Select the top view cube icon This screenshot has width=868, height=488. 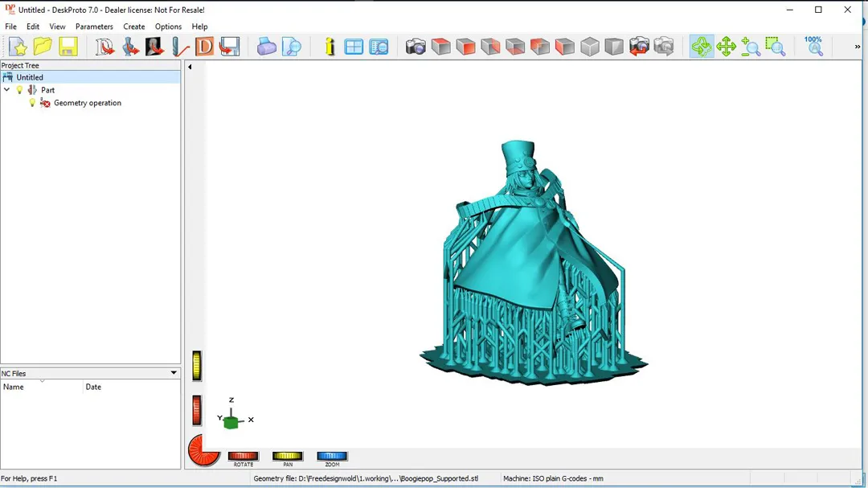[x=440, y=47]
